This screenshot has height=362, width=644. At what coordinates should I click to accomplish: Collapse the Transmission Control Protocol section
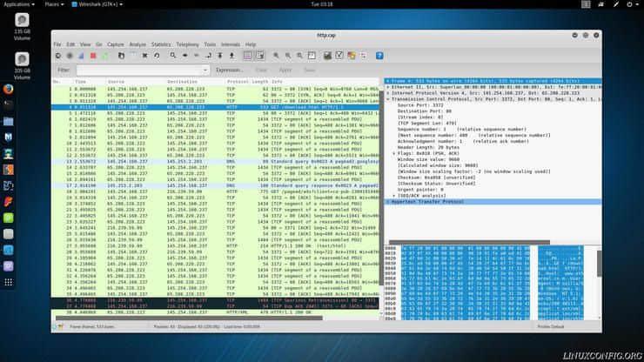[x=388, y=99]
